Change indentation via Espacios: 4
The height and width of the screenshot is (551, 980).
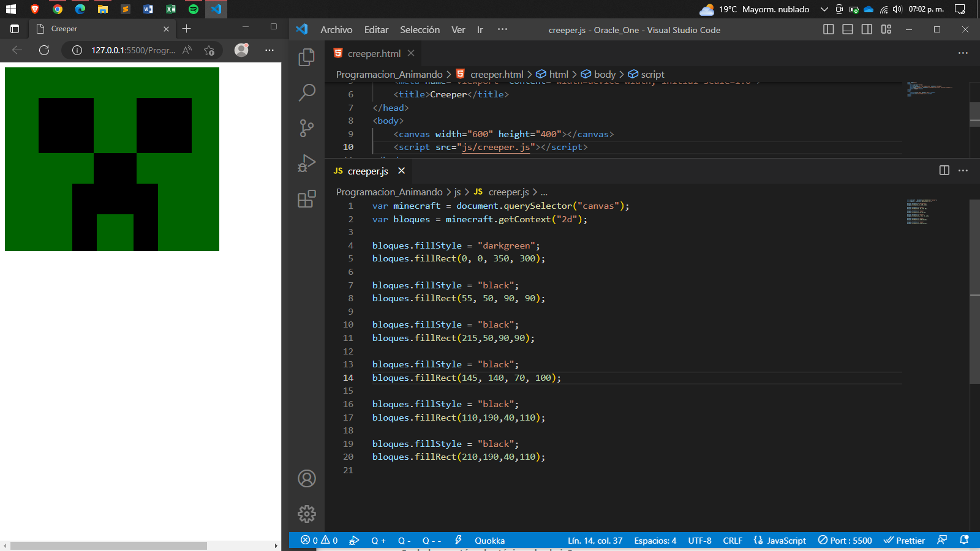(x=655, y=541)
